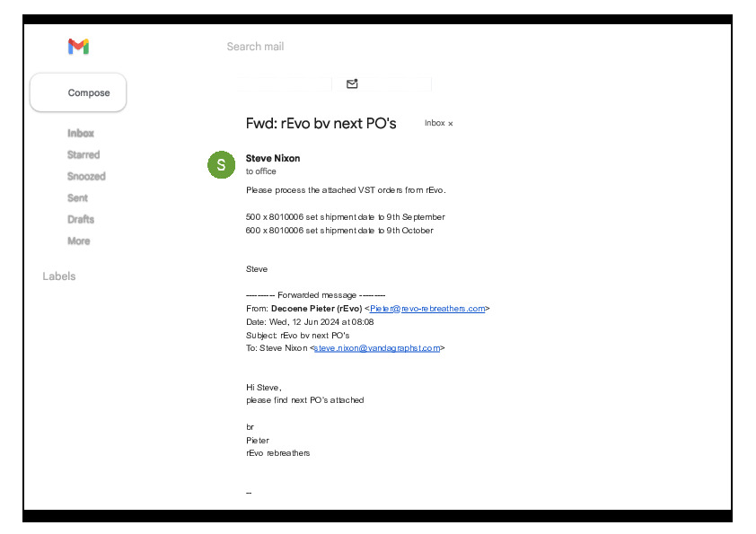The height and width of the screenshot is (534, 756).
Task: Expand the More sidebar section
Action: coord(79,241)
